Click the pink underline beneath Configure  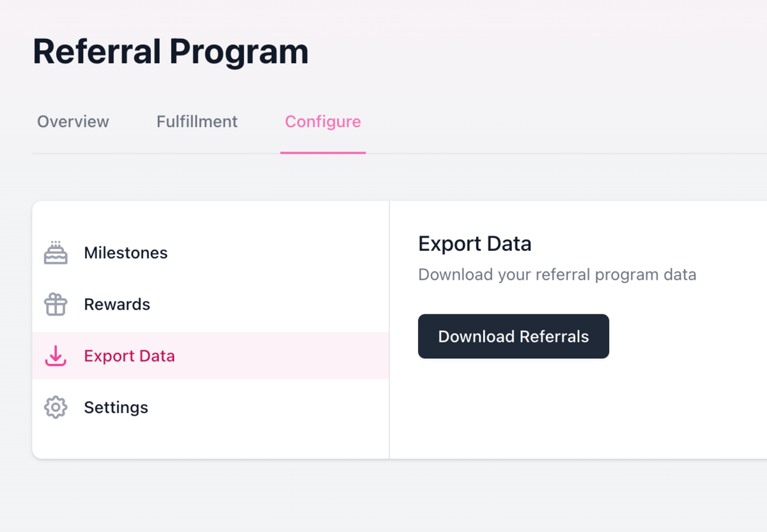click(323, 153)
